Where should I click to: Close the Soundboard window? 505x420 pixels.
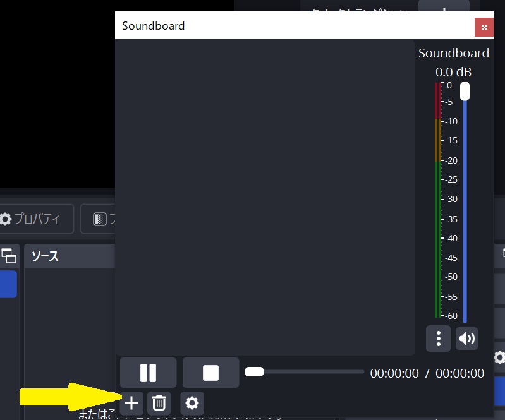[x=484, y=27]
